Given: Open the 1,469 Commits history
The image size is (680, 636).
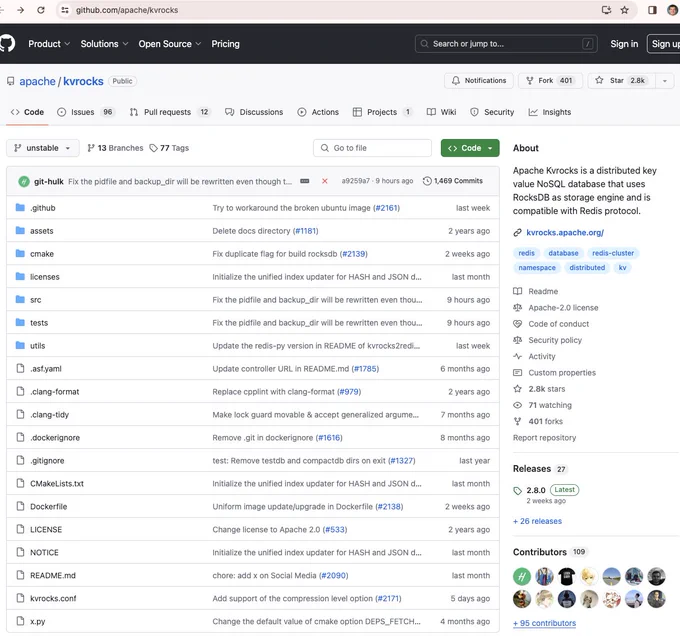Looking at the screenshot, I should pyautogui.click(x=453, y=181).
